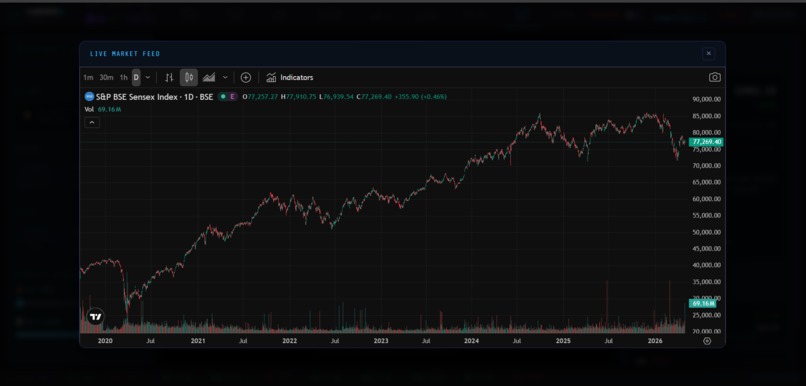Screen dimensions: 806x386
Task: Open chart time settings gear icon
Action: (x=707, y=341)
